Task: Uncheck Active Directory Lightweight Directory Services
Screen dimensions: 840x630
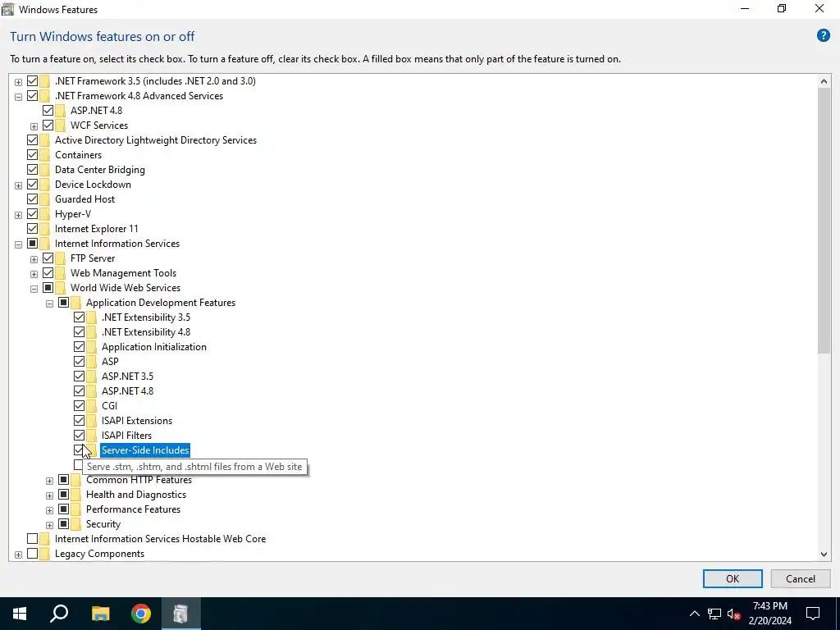Action: 32,139
